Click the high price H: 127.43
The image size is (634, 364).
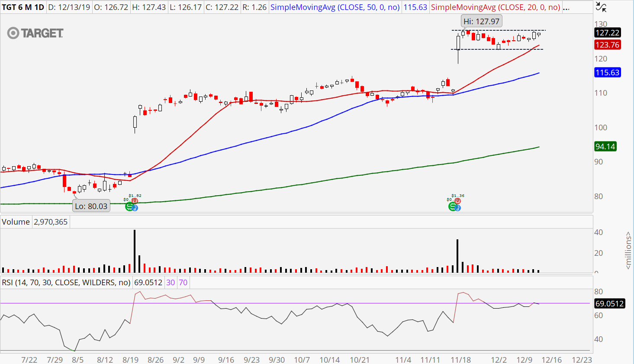point(149,7)
